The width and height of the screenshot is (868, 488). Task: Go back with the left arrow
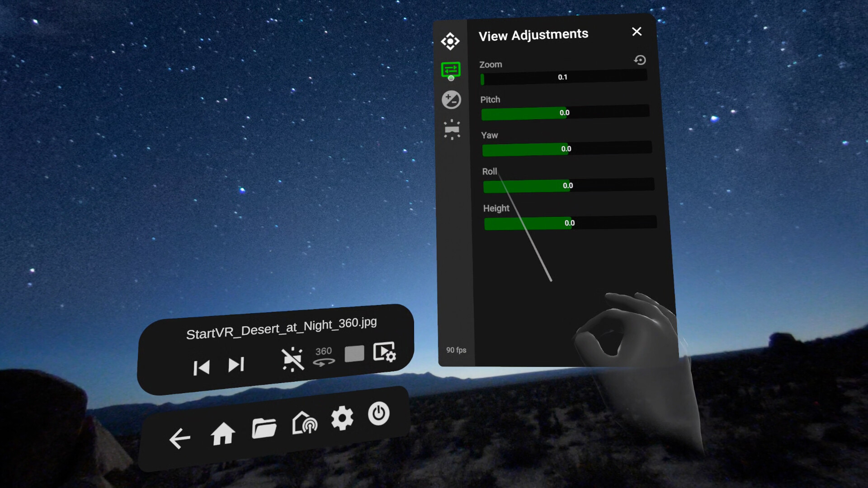point(180,438)
